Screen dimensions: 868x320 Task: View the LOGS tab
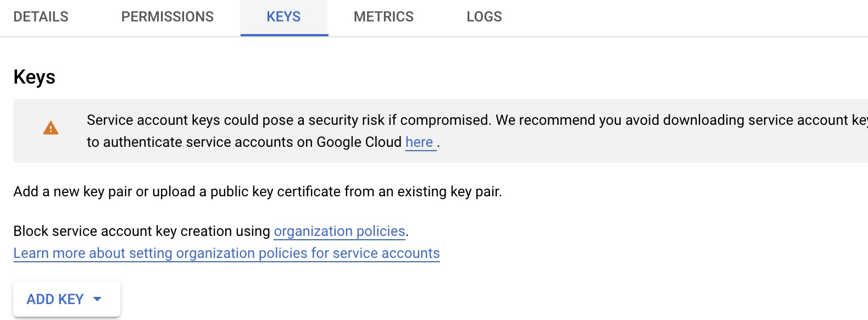coord(484,16)
